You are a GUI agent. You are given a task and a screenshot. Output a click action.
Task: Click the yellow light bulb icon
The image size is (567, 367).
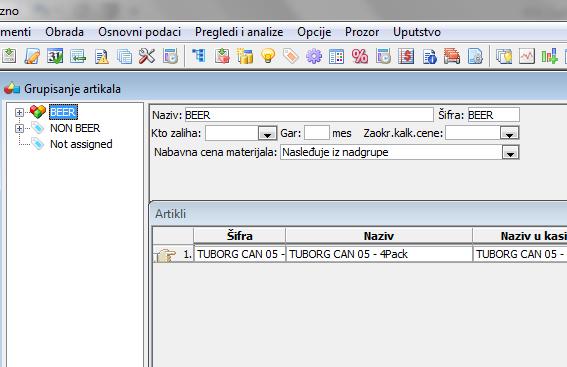tap(268, 56)
